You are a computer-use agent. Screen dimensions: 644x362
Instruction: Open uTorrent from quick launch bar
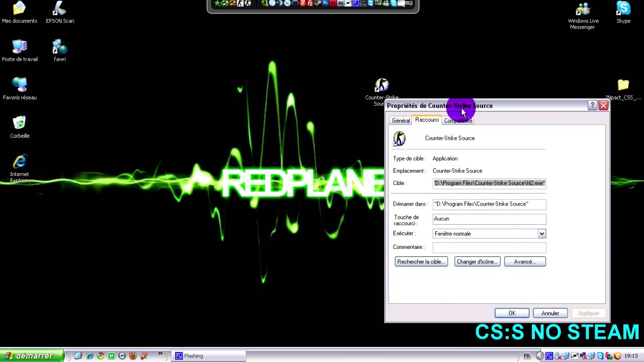click(x=111, y=356)
